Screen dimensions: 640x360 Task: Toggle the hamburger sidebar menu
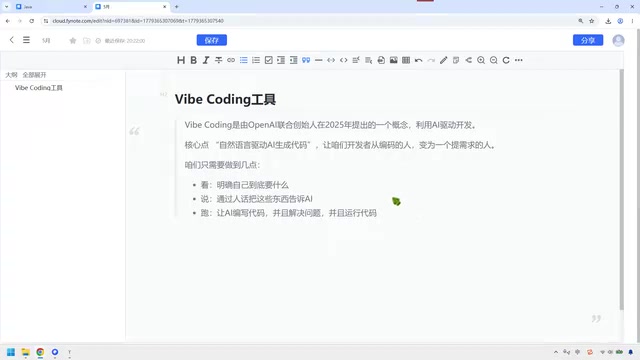(26, 40)
